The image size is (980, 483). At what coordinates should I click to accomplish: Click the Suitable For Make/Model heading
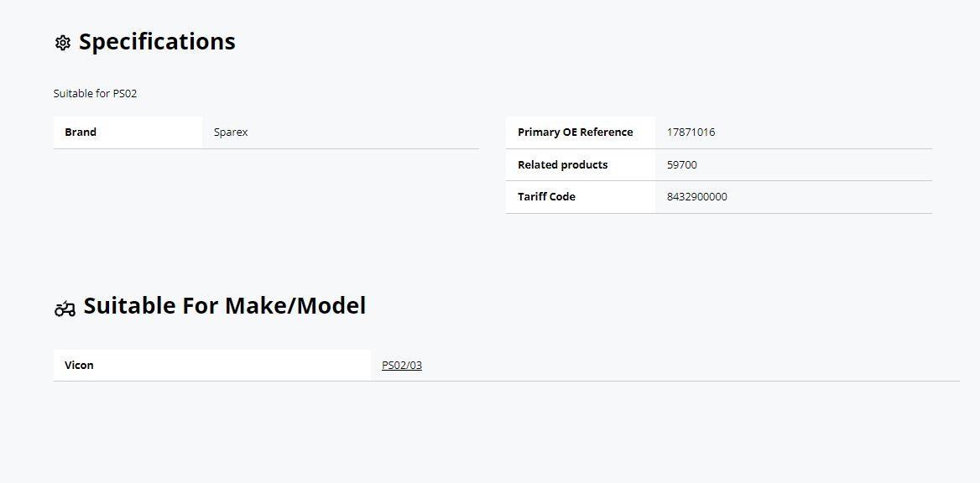click(224, 305)
